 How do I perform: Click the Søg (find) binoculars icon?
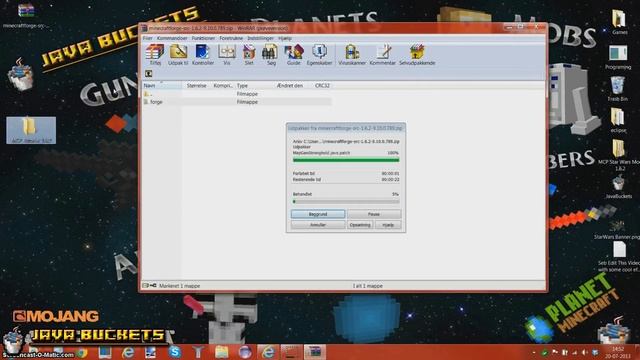tap(271, 55)
